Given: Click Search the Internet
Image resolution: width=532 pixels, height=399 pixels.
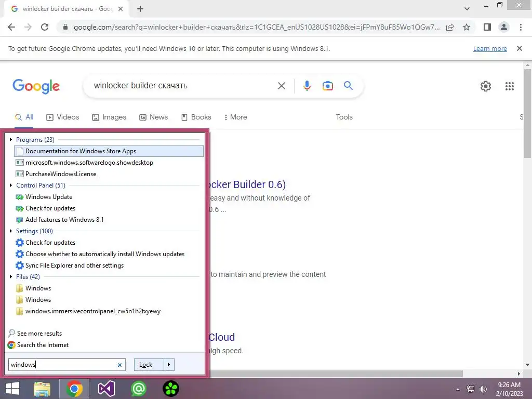Looking at the screenshot, I should tap(38, 345).
